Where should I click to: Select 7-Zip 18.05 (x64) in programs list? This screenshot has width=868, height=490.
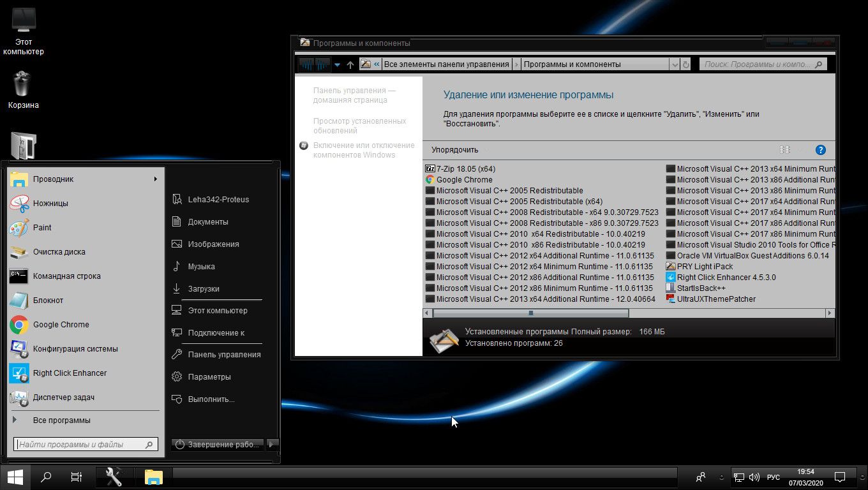tap(460, 169)
